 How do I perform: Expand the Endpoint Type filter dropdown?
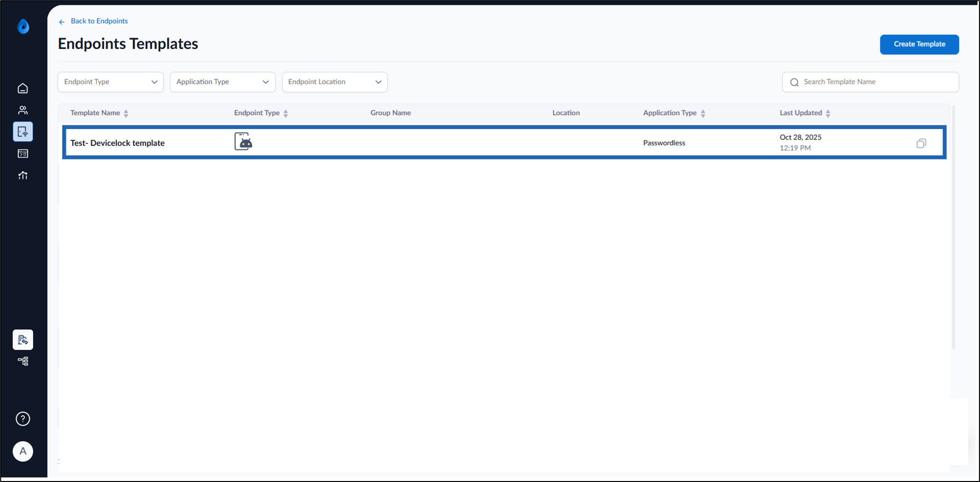coord(111,82)
